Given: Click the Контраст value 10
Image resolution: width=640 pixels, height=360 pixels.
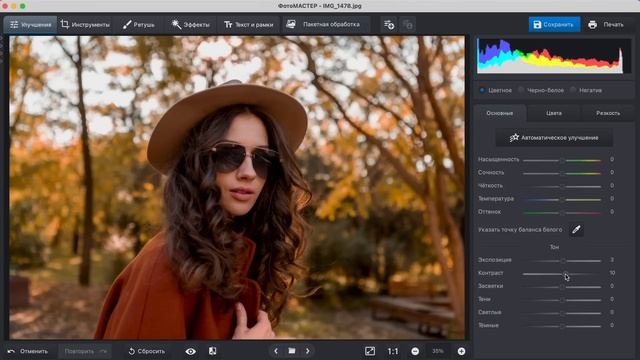Looking at the screenshot, I should (x=612, y=273).
